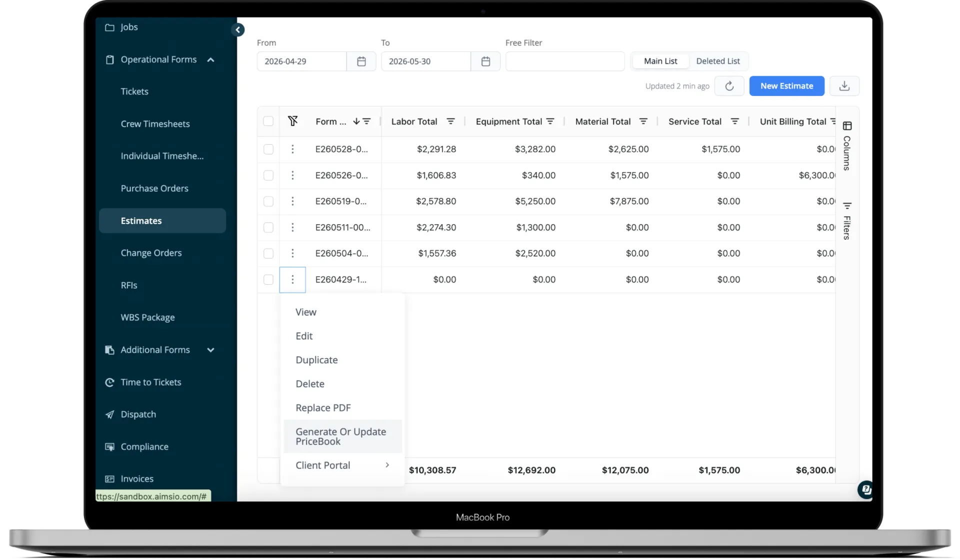
Task: Open row actions for E260504-0...
Action: pyautogui.click(x=292, y=253)
